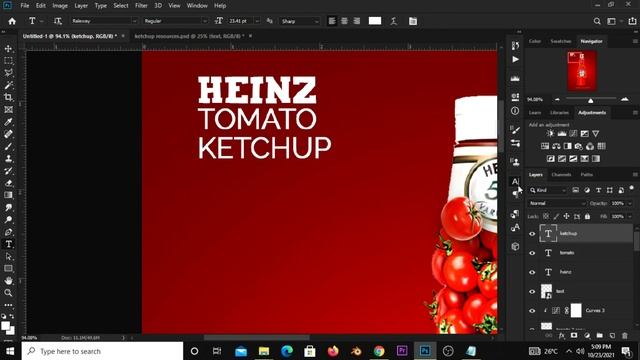Open the anti-aliasing Sharp dropdown
640x360 pixels.
point(316,21)
